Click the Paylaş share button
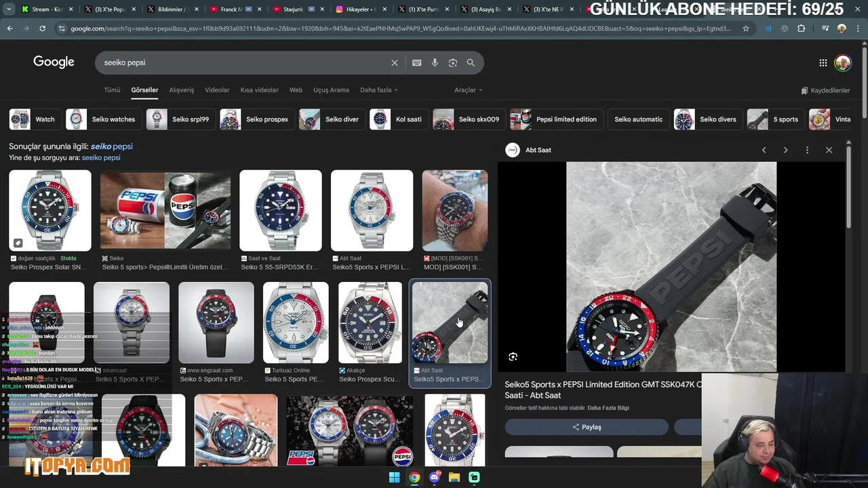Image resolution: width=868 pixels, height=488 pixels. coord(587,427)
